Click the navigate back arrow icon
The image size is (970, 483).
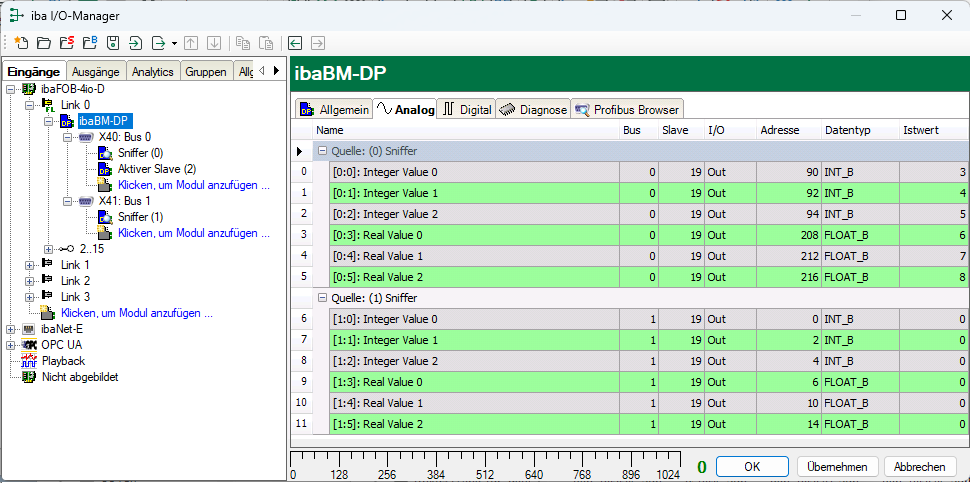tap(295, 43)
